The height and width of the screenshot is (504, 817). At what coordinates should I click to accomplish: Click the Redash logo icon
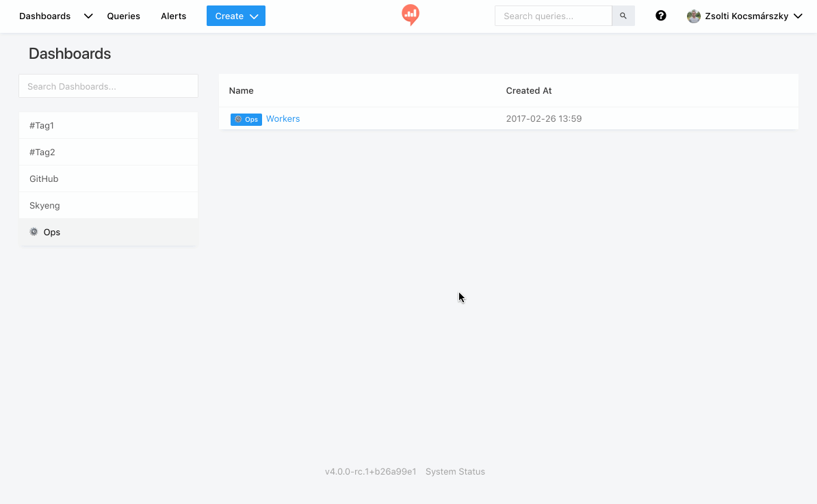pos(411,15)
